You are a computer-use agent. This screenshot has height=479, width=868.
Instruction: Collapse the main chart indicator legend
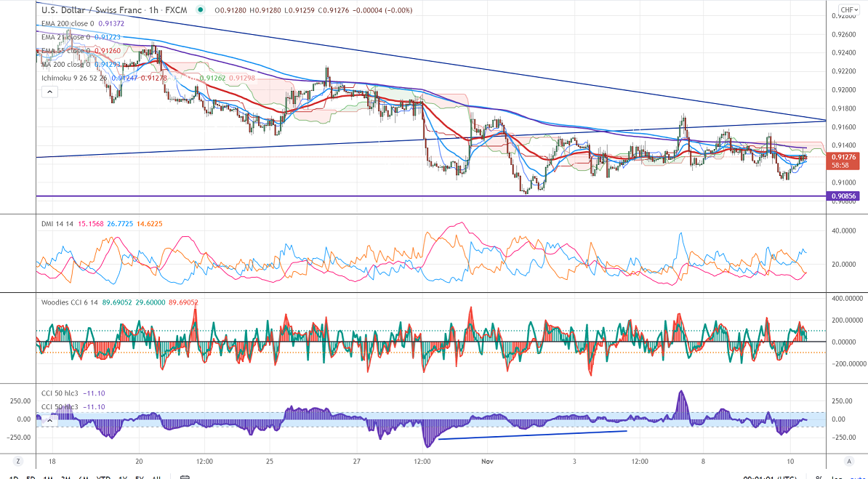[x=50, y=92]
